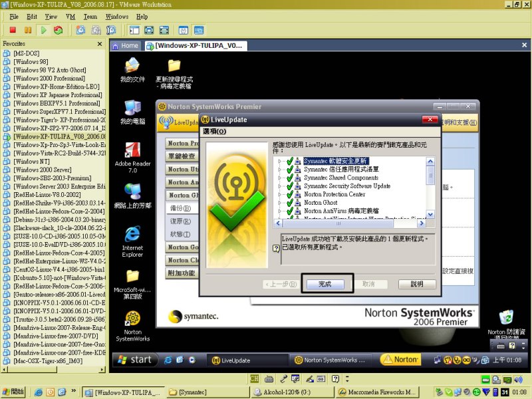
Task: Click the host 開始 start button
Action: tap(13, 392)
